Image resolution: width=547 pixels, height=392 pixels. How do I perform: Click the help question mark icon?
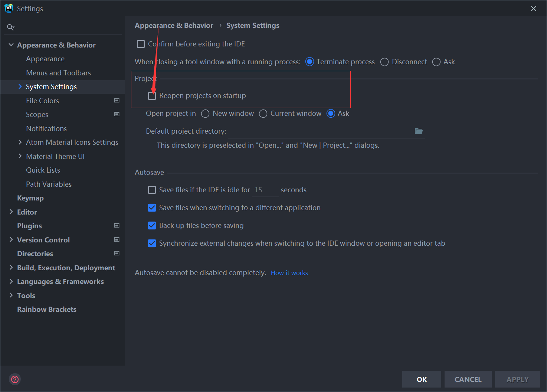click(14, 379)
